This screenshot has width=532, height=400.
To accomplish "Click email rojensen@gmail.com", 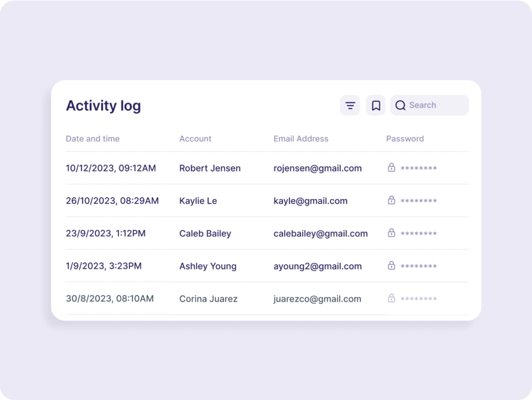I will 317,168.
